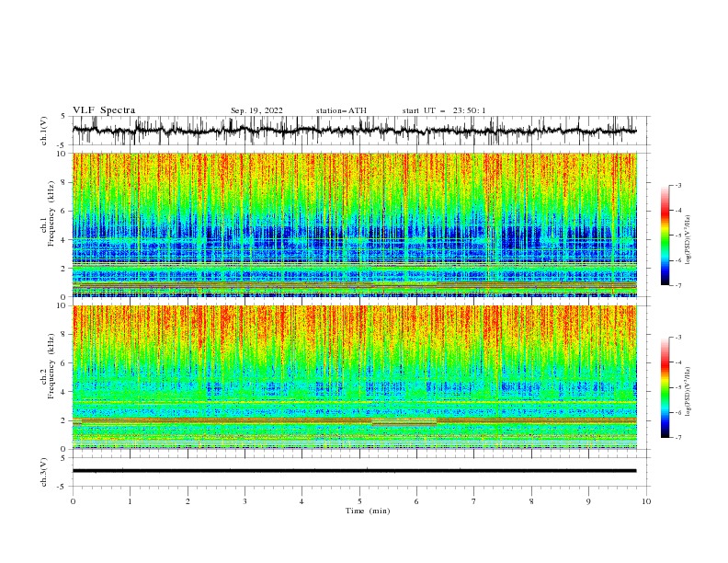This screenshot has width=728, height=563.
Task: Click the ch.1 spectrogram panel
Action: pos(355,224)
